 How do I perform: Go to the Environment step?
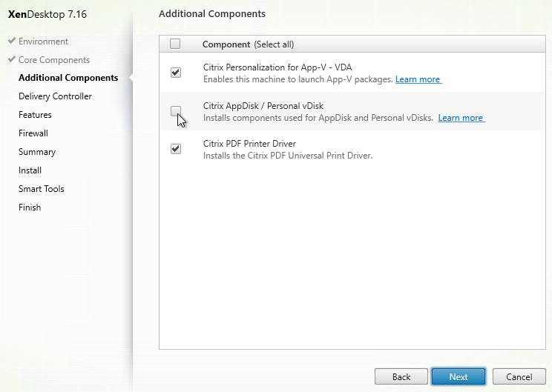click(x=43, y=41)
